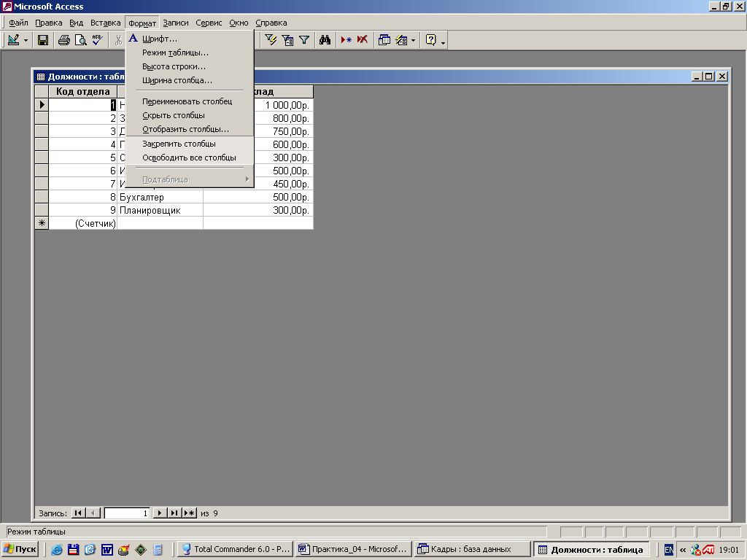
Task: Click the Код отдела column header
Action: click(83, 91)
